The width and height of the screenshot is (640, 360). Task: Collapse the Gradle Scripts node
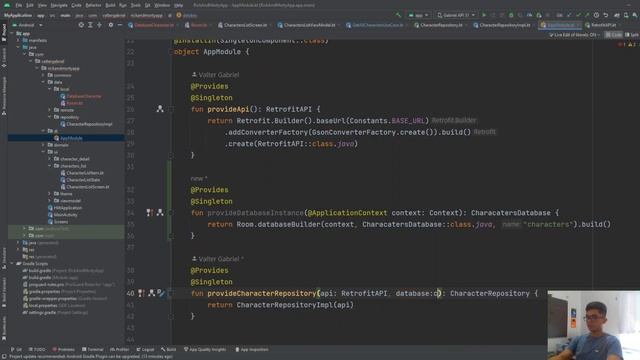[x=12, y=264]
